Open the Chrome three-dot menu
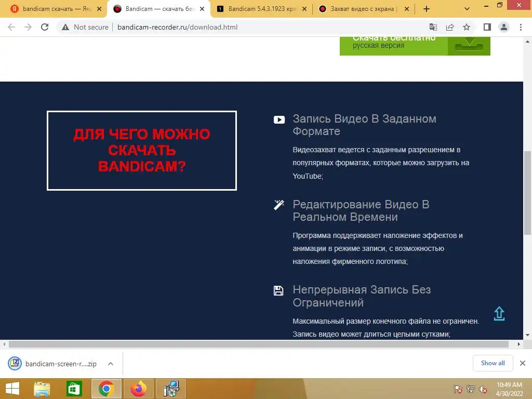 click(521, 27)
